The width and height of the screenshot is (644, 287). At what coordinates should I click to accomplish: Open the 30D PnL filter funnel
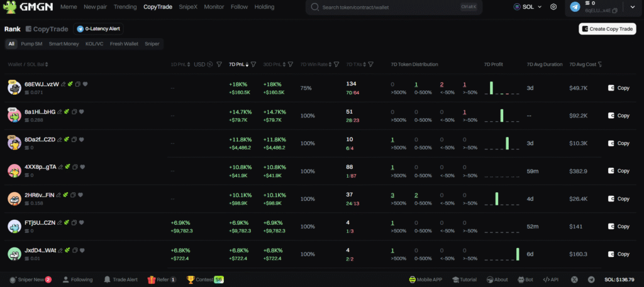pyautogui.click(x=291, y=64)
